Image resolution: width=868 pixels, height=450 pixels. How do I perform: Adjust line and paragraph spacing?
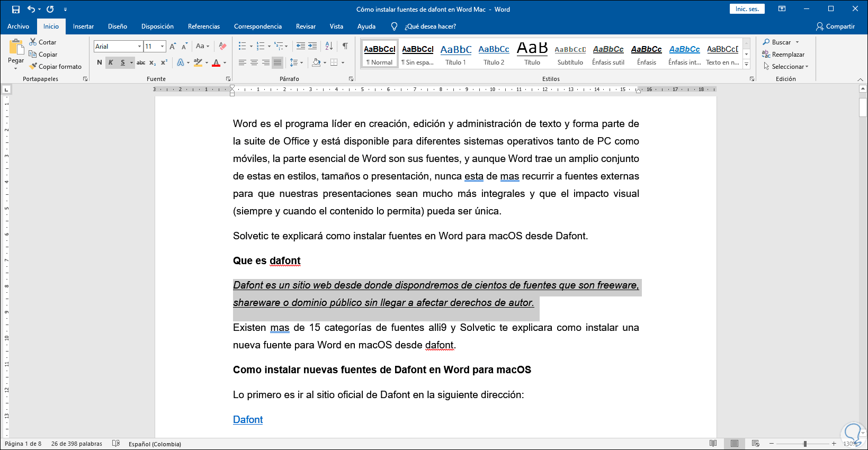pyautogui.click(x=294, y=62)
